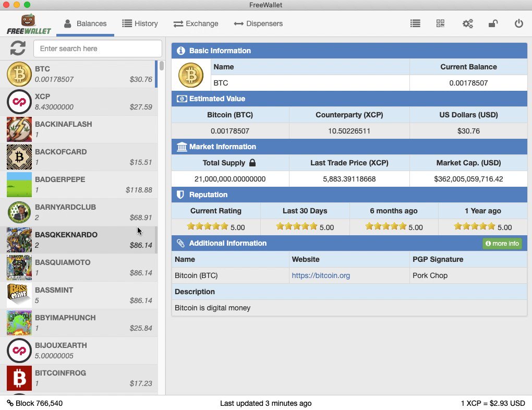
Task: Click the BASQUIAMOTO artwork thumbnail
Action: (x=19, y=268)
